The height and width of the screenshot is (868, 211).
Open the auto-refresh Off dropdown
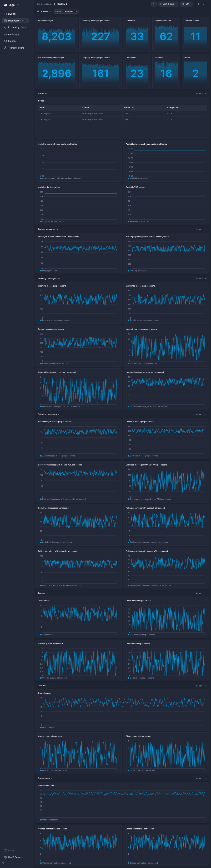click(186, 4)
